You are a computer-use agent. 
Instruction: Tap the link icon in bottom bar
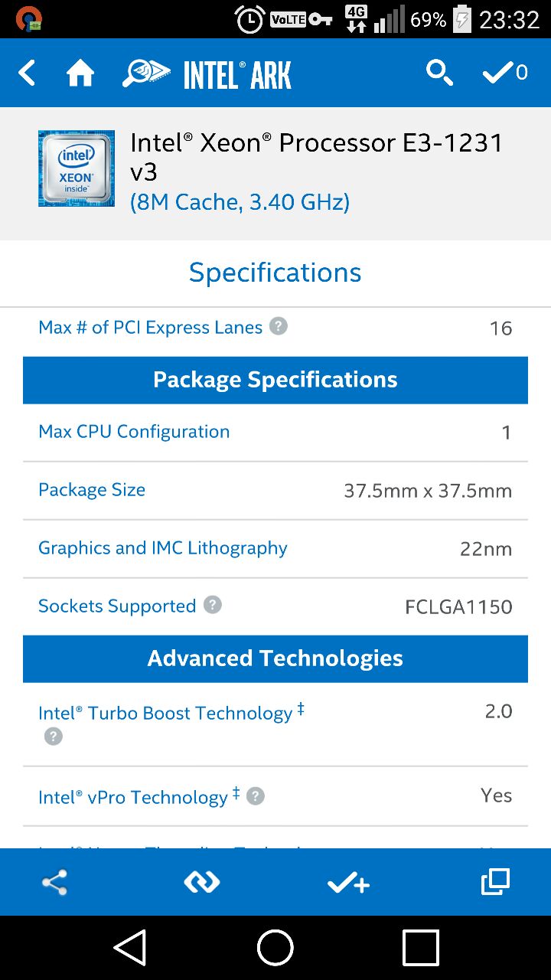point(202,883)
